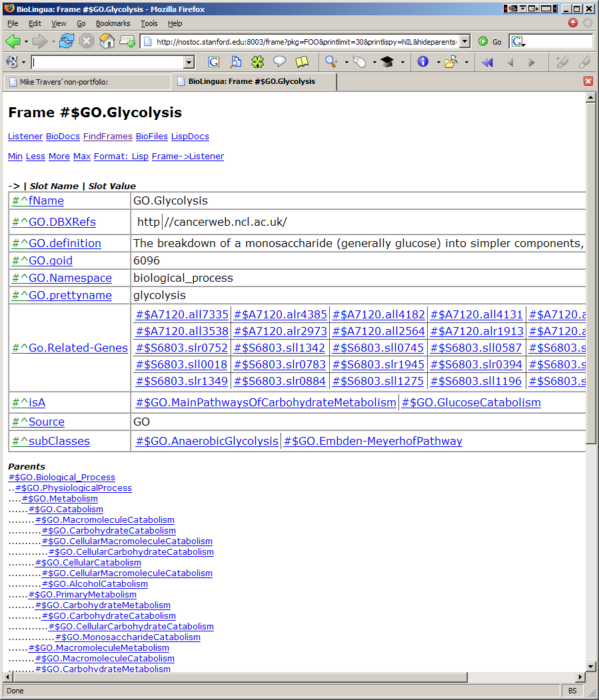This screenshot has width=599, height=700.
Task: Click the horizontal scrollbar left arrow
Action: click(x=7, y=677)
